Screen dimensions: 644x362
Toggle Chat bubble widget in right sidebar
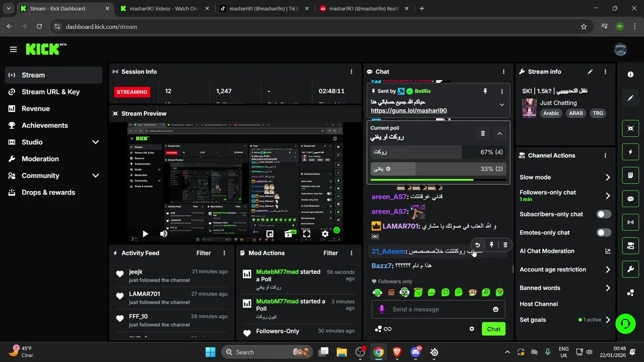point(630,199)
